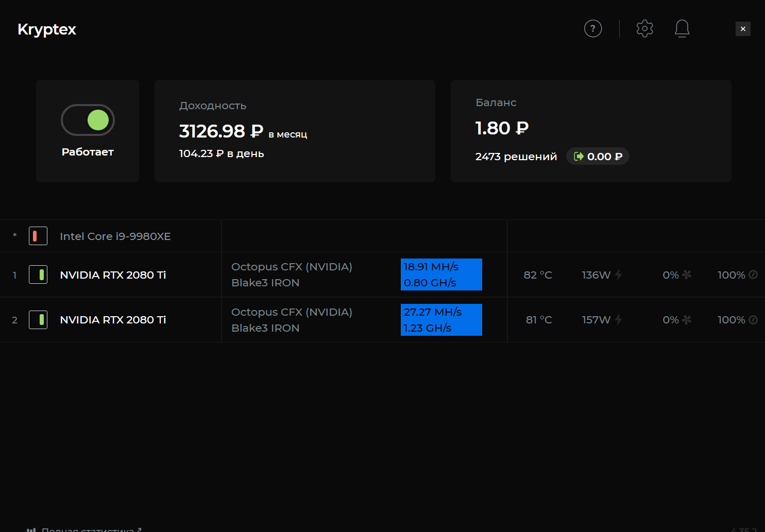Select the 27.27 MH/s hashrate block

(441, 320)
